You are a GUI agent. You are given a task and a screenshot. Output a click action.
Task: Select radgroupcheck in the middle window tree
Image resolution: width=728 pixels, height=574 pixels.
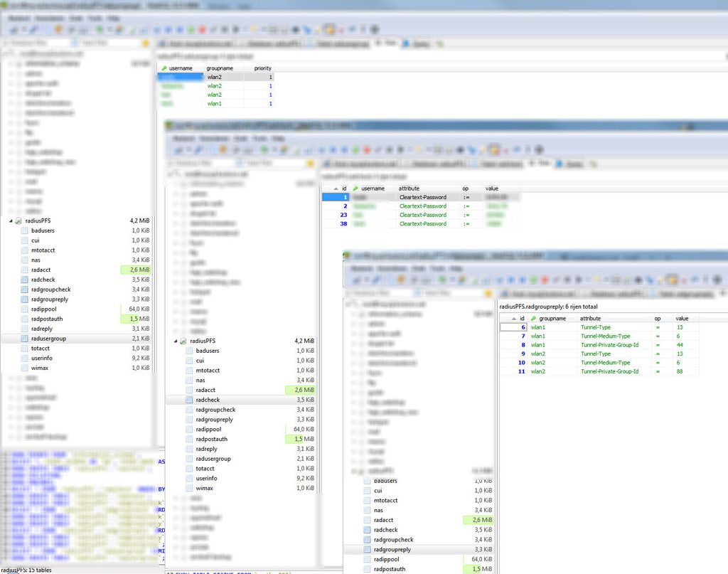point(215,410)
